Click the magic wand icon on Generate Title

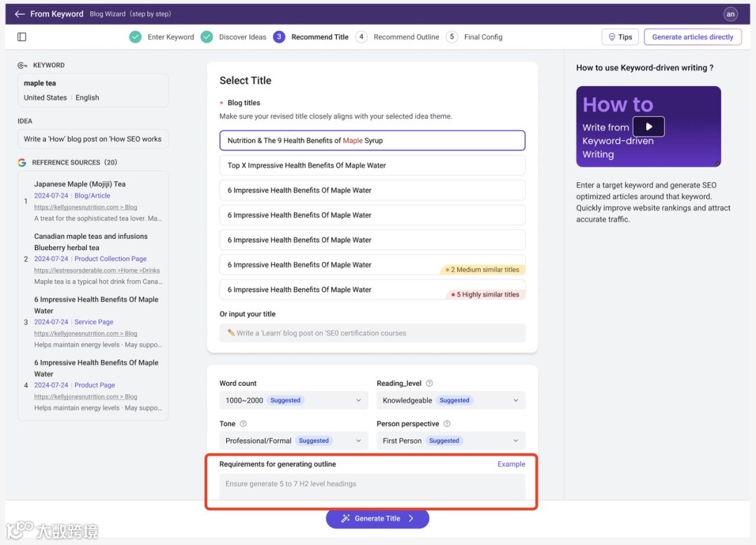pyautogui.click(x=345, y=518)
